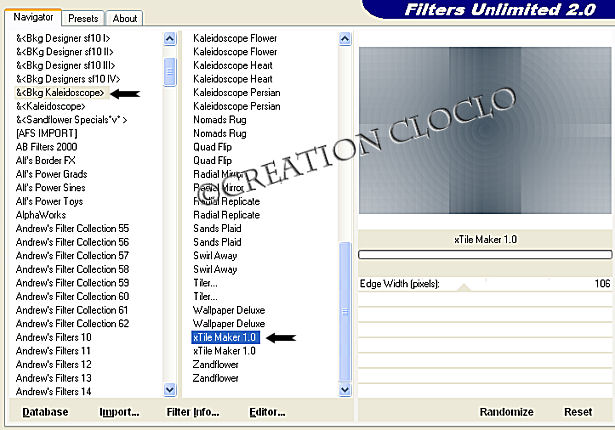Image resolution: width=615 pixels, height=430 pixels.
Task: Open the About tab
Action: [124, 18]
